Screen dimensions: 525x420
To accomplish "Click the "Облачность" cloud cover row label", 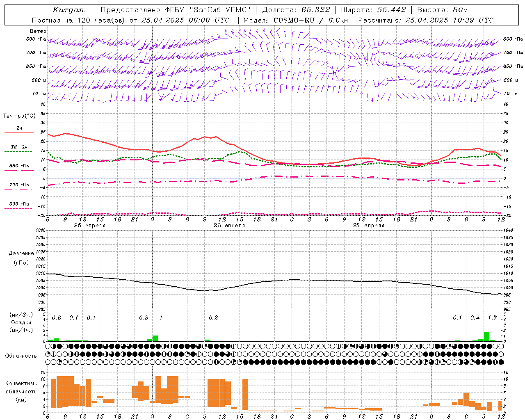I will (x=21, y=356).
